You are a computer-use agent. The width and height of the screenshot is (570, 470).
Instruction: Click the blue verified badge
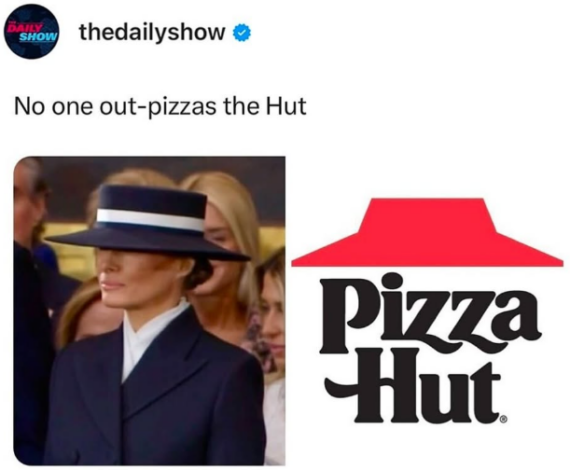click(241, 33)
